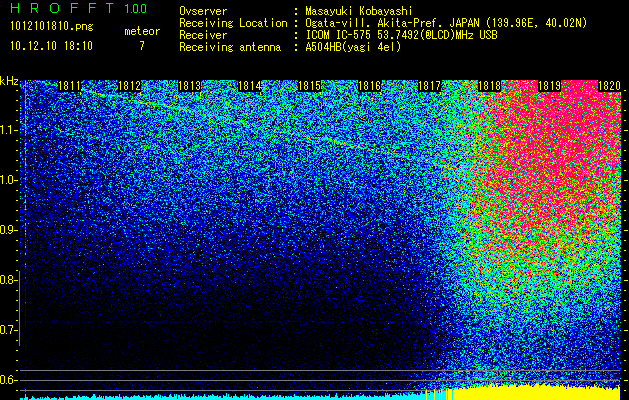
Task: Click the Ovserver field label
Action: [x=203, y=11]
